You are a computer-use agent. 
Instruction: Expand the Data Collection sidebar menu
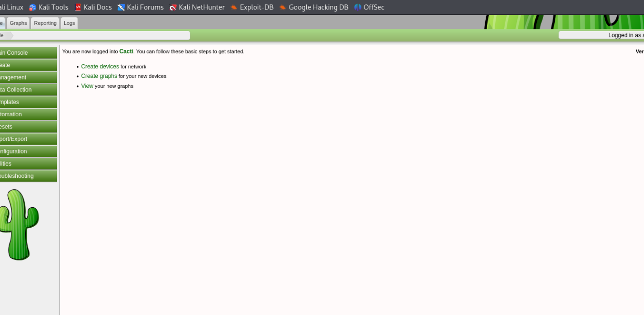click(28, 90)
